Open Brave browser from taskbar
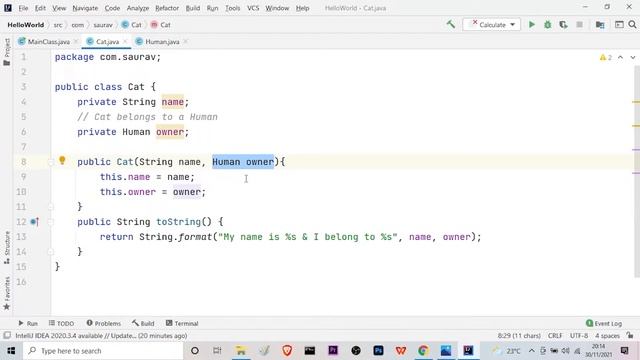This screenshot has width=640, height=360. coord(287,351)
